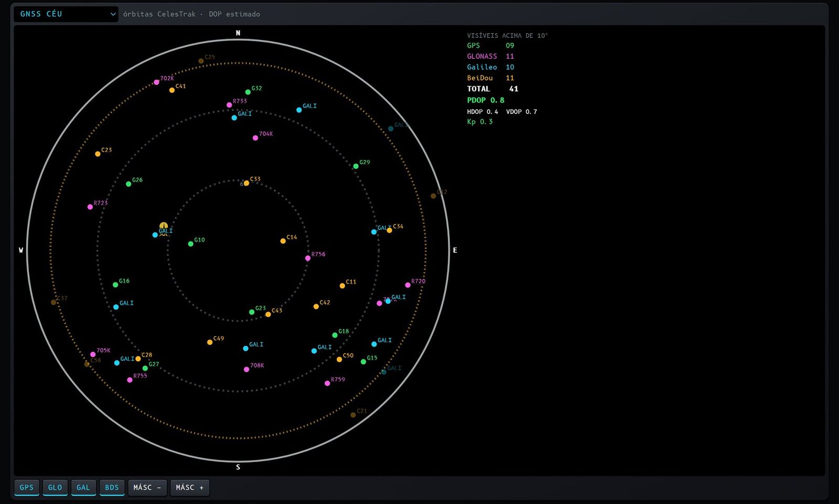Click GLONASS R759 marker
Viewport: 839px width, 504px height.
[327, 383]
